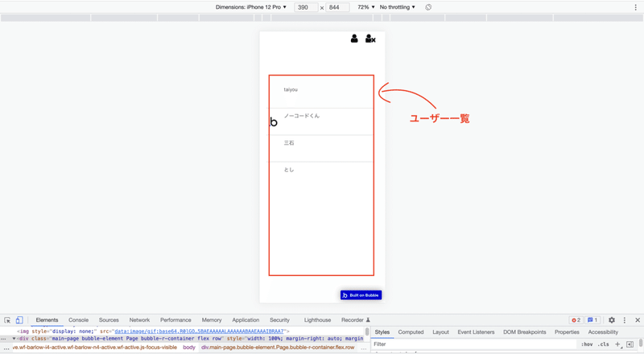Switch to the Console tab
The image size is (644, 354).
pyautogui.click(x=78, y=320)
